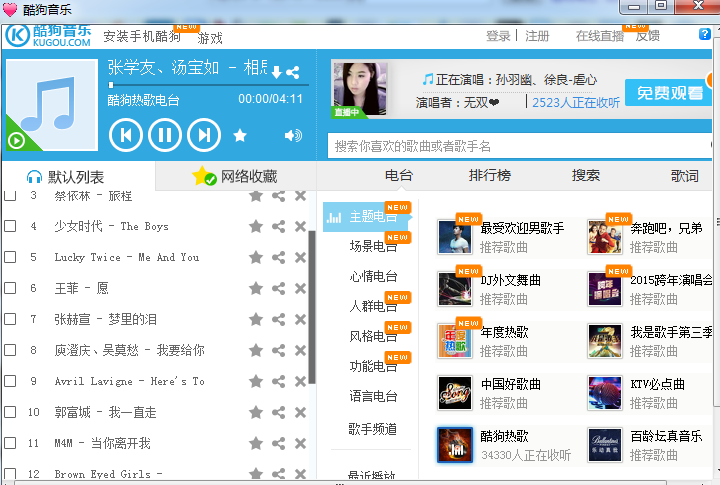Select 人群电台 category

coord(373,306)
